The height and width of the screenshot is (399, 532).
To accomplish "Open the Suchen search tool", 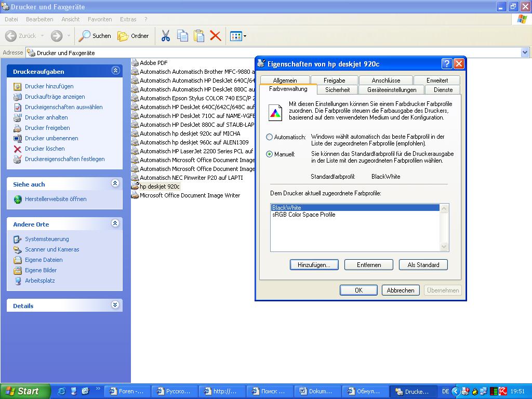I will tap(95, 36).
